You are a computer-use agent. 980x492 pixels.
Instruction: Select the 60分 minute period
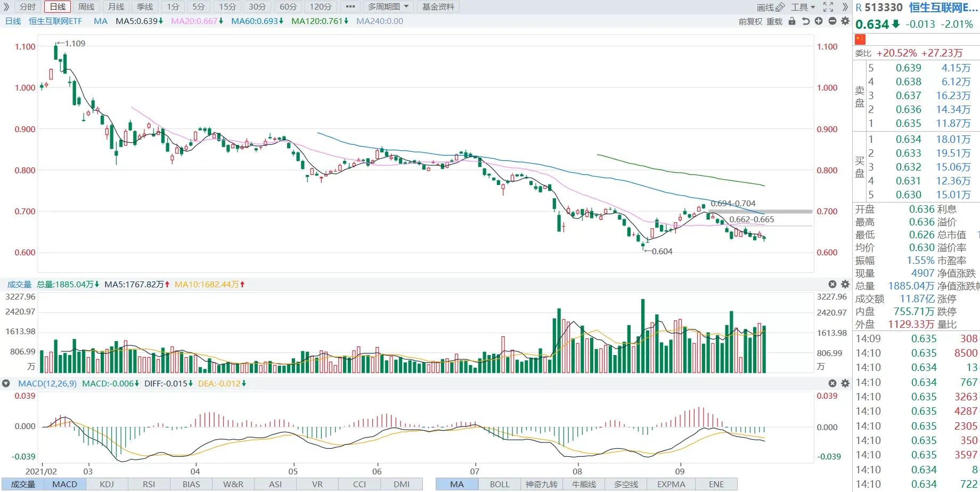[288, 7]
